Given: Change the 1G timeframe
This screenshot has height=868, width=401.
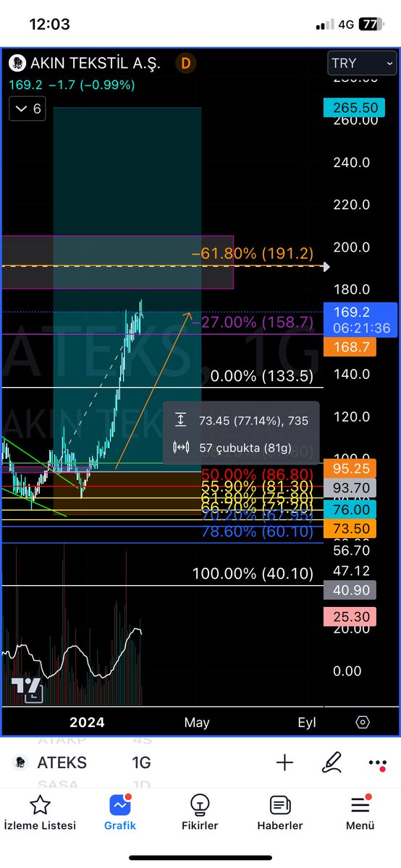Looking at the screenshot, I should [141, 762].
